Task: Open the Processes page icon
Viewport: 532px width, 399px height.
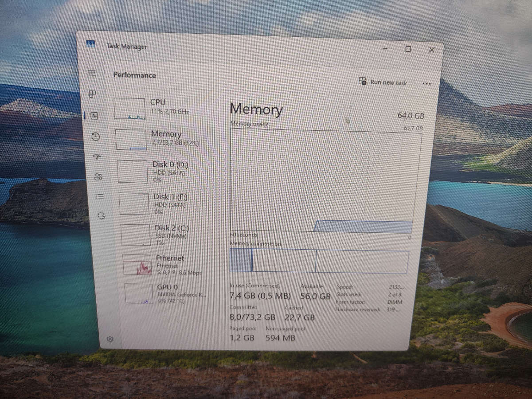Action: click(x=93, y=94)
